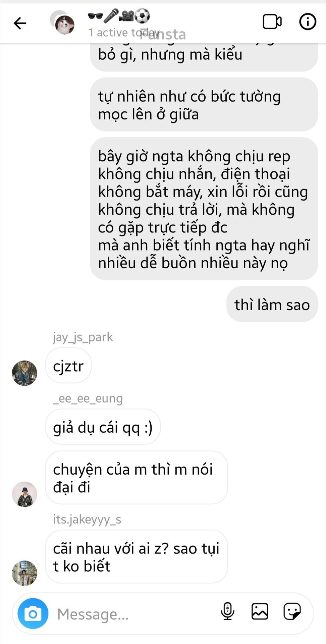326x644 pixels.
Task: Tap the _ee_ee_eung username label
Action: [88, 398]
